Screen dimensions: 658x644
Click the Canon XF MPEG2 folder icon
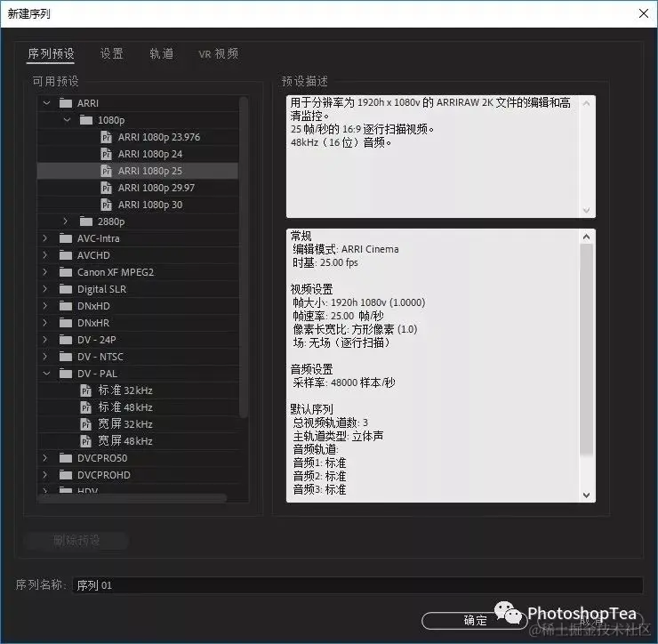(x=66, y=272)
